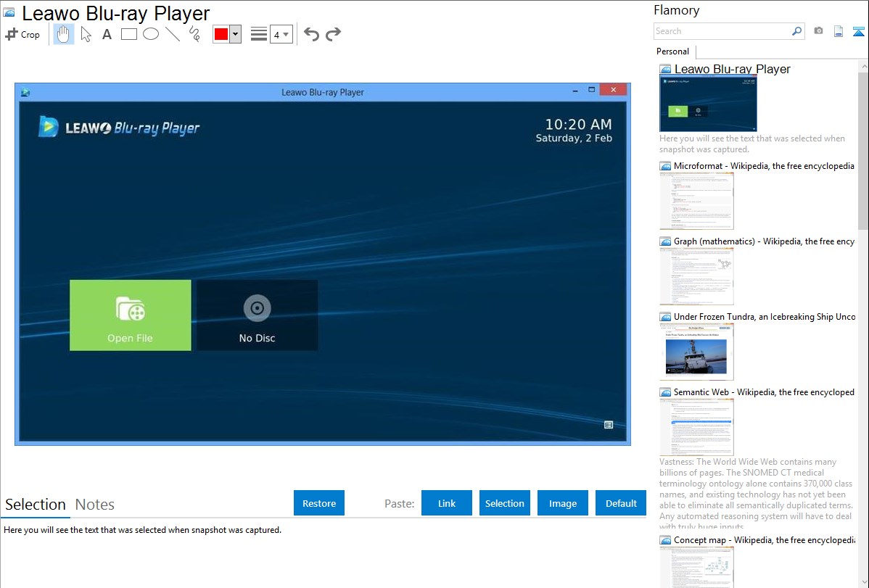Click the Restore button
The image size is (869, 588).
[319, 503]
